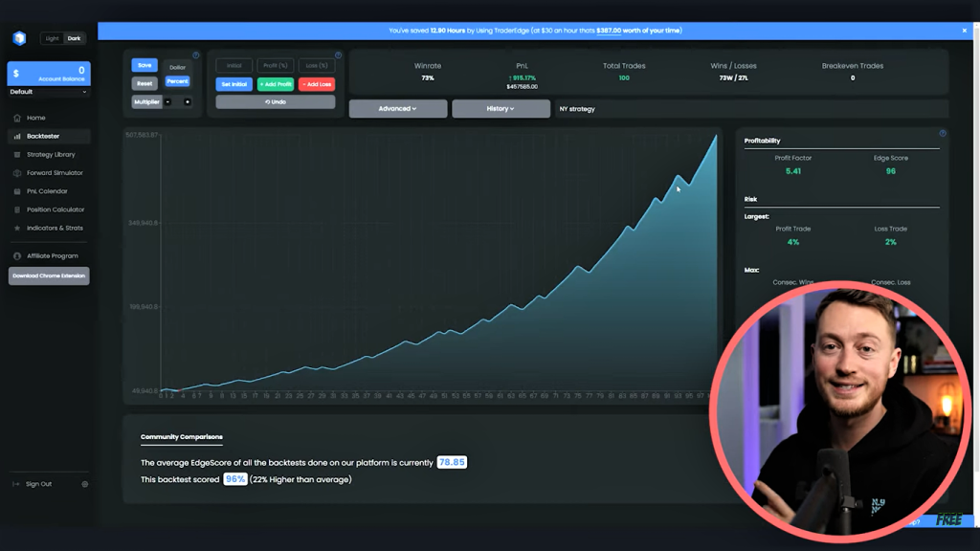
Task: Open the Default account selector
Action: [x=48, y=92]
